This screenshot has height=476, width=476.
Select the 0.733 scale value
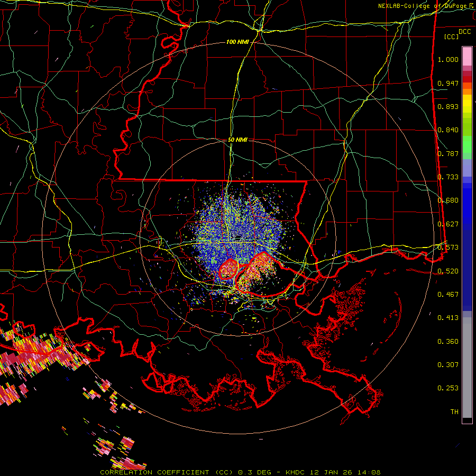[x=448, y=177]
